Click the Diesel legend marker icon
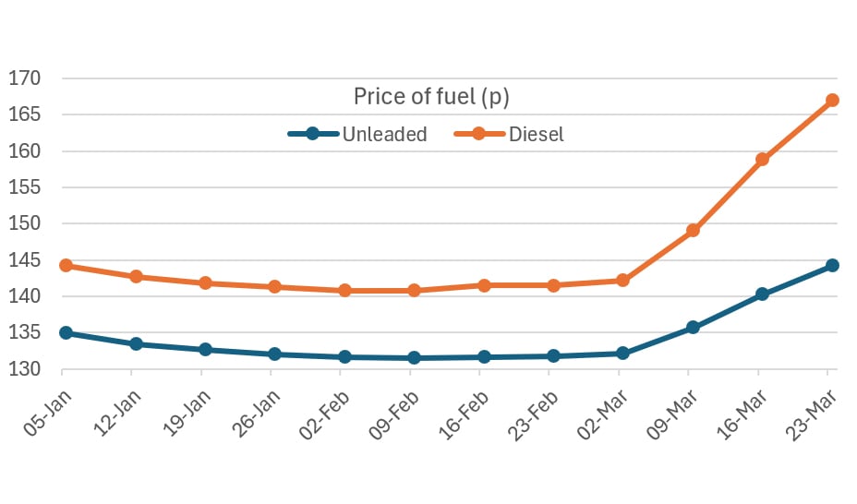Screen dimensions: 857x504 point(478,134)
